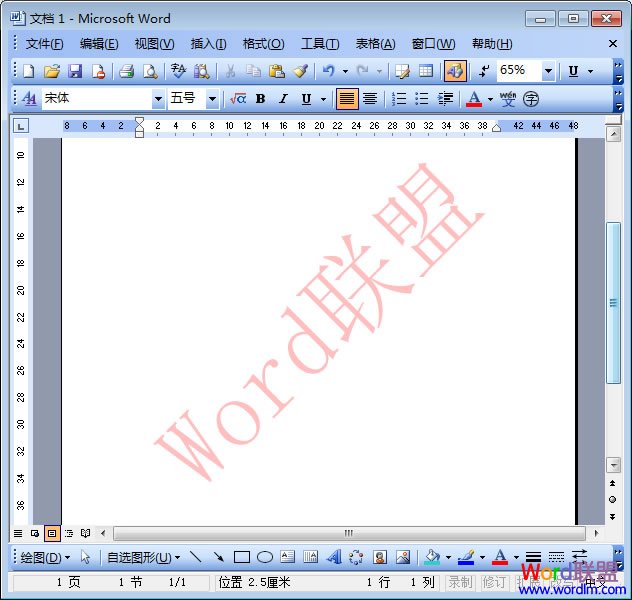Open the Insert menu
632x600 pixels.
[208, 44]
